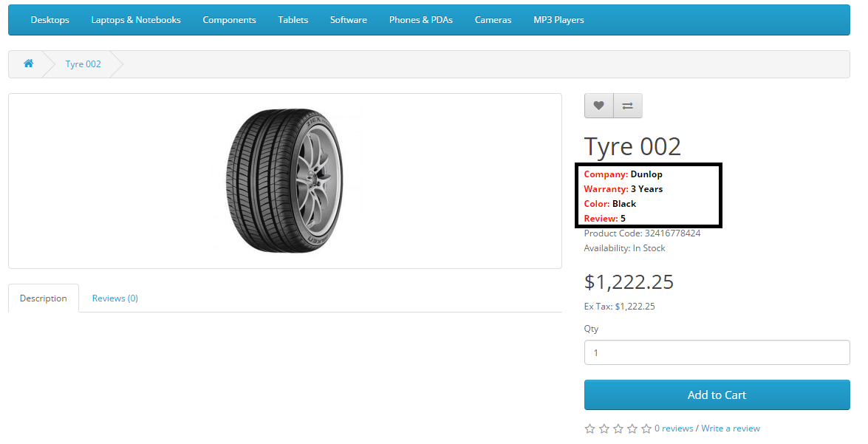The image size is (868, 444).
Task: Click the compare product arrows icon
Action: tap(627, 106)
